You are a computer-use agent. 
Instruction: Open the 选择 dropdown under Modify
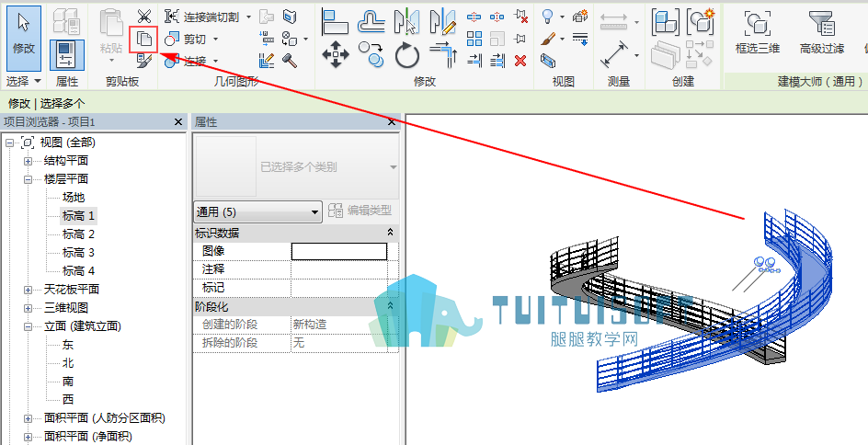pyautogui.click(x=24, y=81)
